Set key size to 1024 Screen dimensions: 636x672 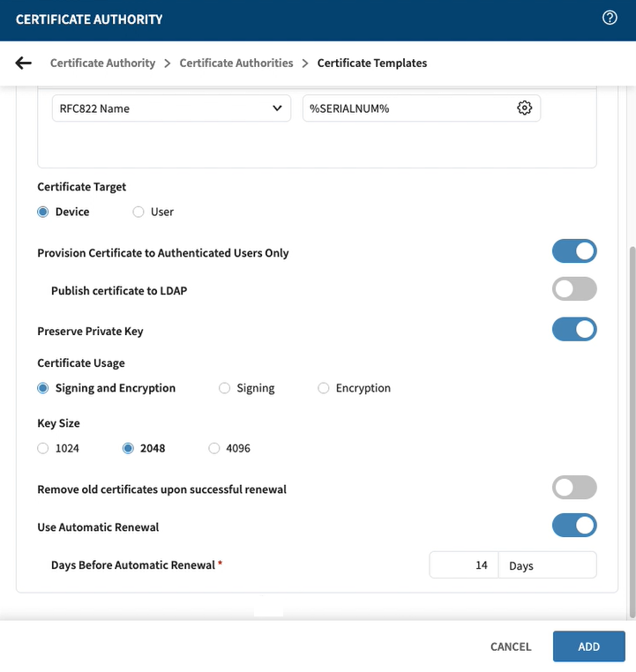coord(43,448)
